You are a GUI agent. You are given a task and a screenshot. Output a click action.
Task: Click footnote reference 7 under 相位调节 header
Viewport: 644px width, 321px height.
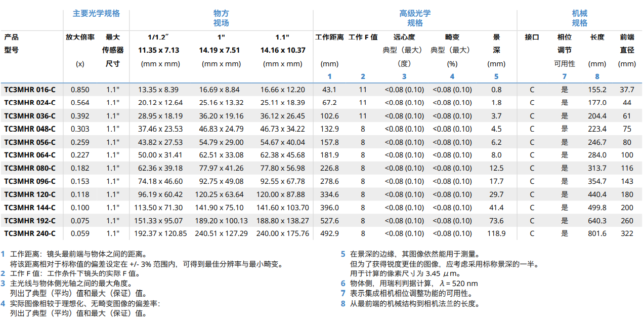point(565,76)
